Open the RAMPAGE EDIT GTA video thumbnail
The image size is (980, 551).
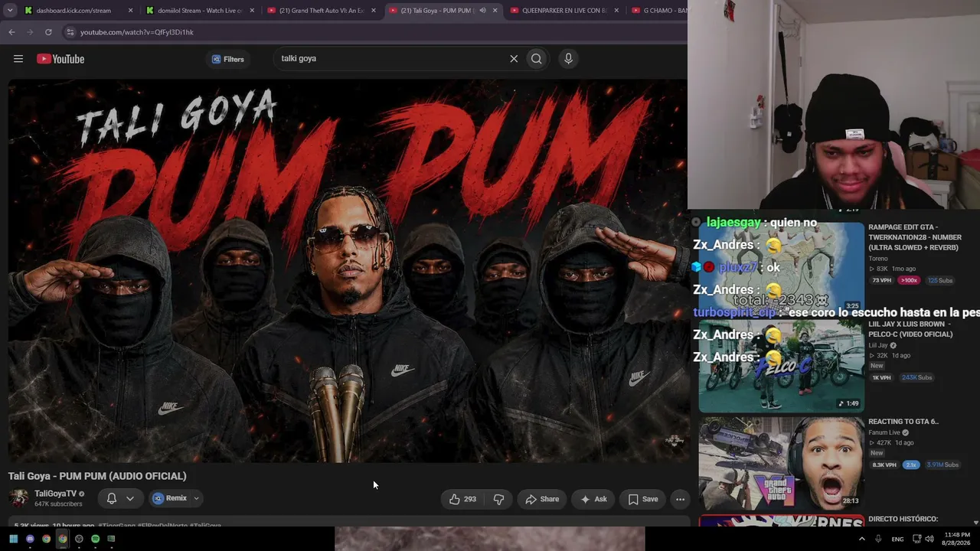tap(781, 267)
